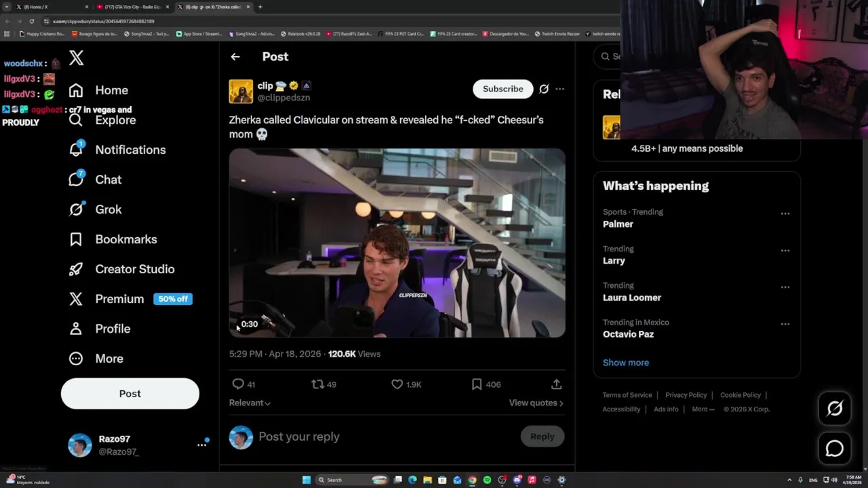Go to Profile page
This screenshot has width=868, height=488.
[99, 329]
